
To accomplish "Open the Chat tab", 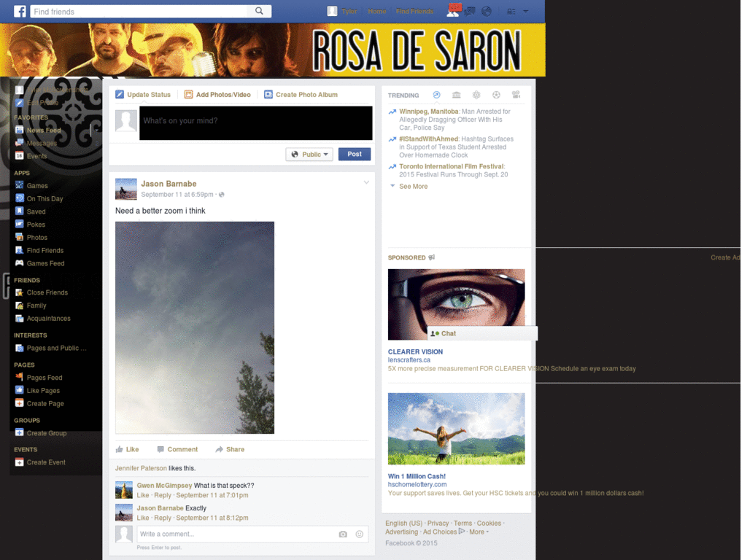I will point(482,333).
